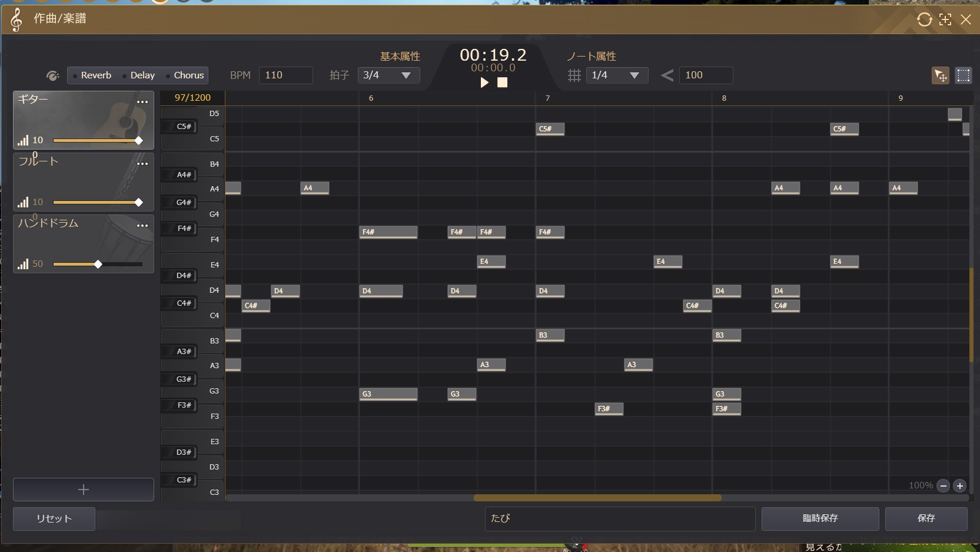The height and width of the screenshot is (552, 980).
Task: Open the ギター track options menu
Action: [142, 102]
